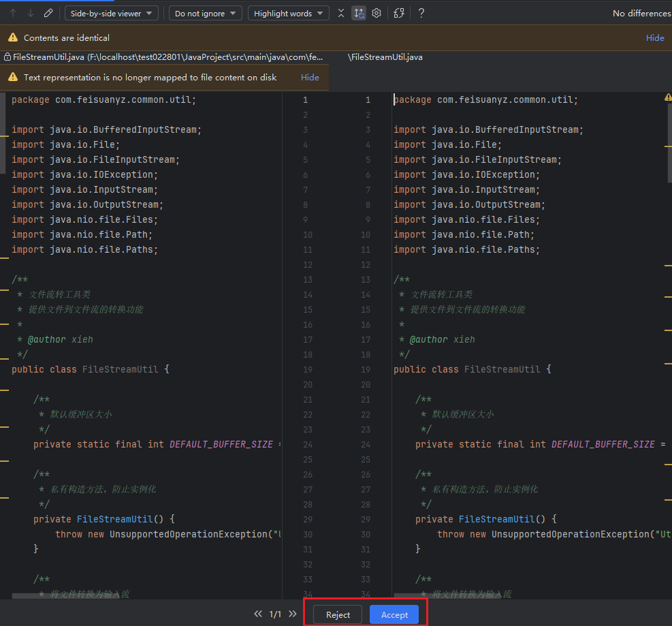Click the collapse unchanged fragments icon
This screenshot has width=672, height=626.
pyautogui.click(x=341, y=13)
